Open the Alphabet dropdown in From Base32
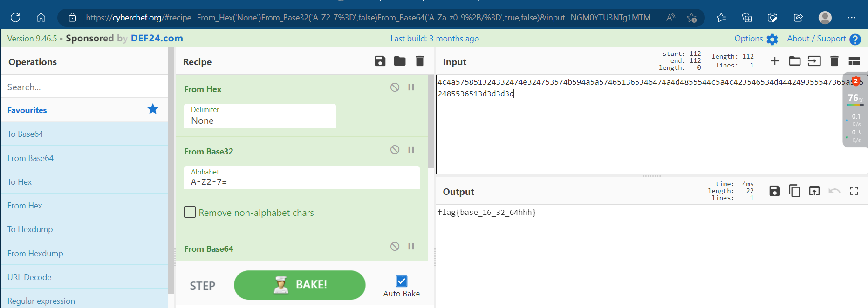This screenshot has width=868, height=308. click(x=301, y=178)
